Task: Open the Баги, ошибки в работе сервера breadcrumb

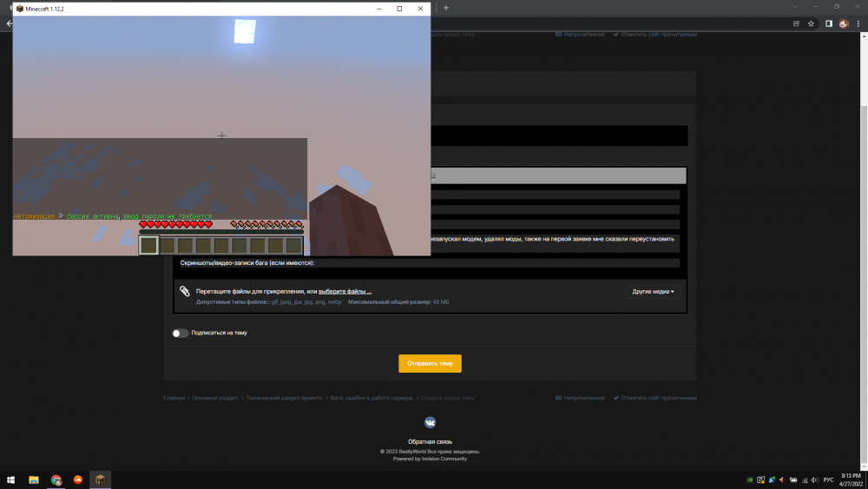Action: (x=372, y=398)
